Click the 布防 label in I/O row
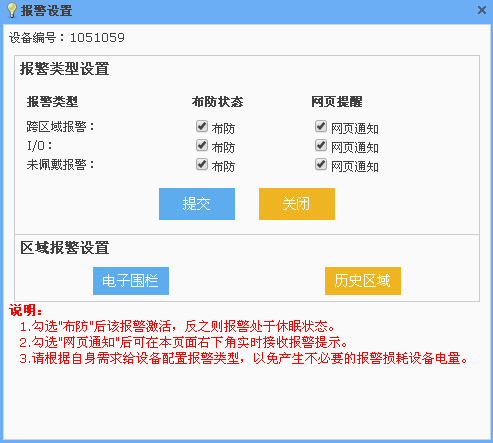Screen dimensions: 493x443 (223, 148)
